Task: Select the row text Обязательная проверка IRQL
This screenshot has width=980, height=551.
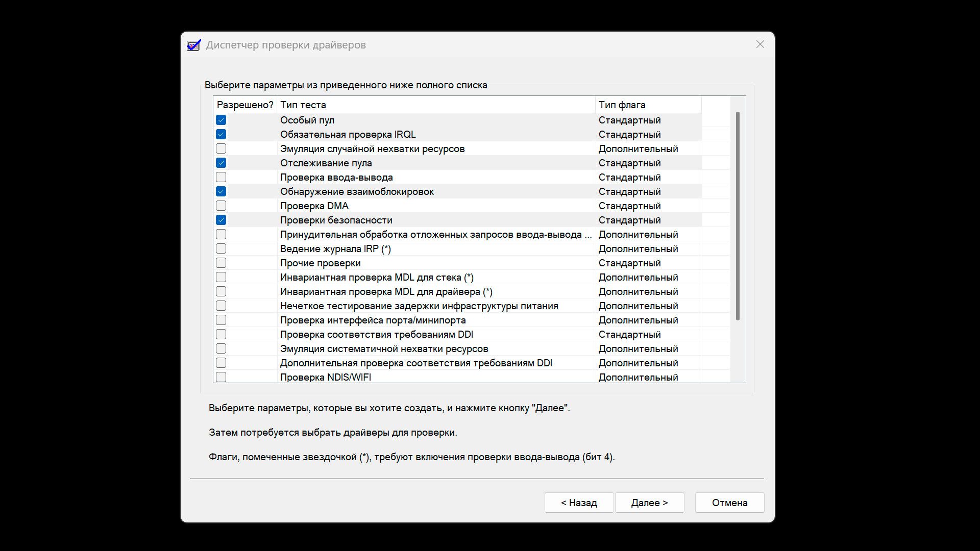Action: 348,134
